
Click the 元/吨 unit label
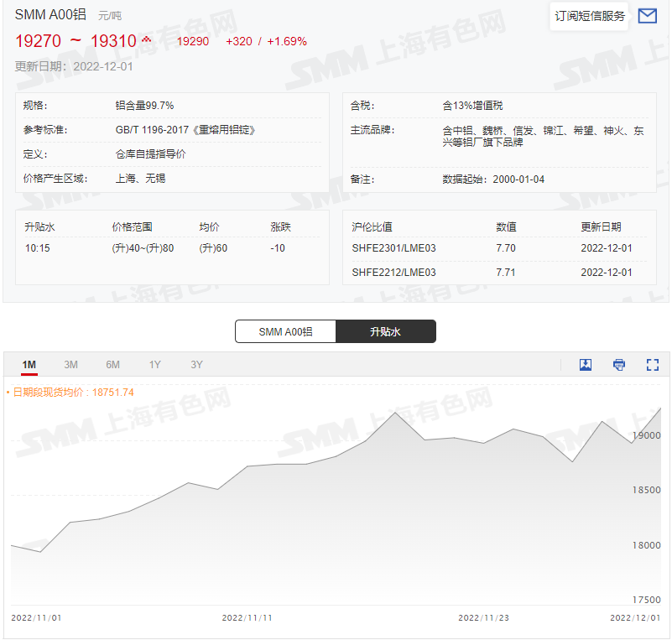coord(110,14)
